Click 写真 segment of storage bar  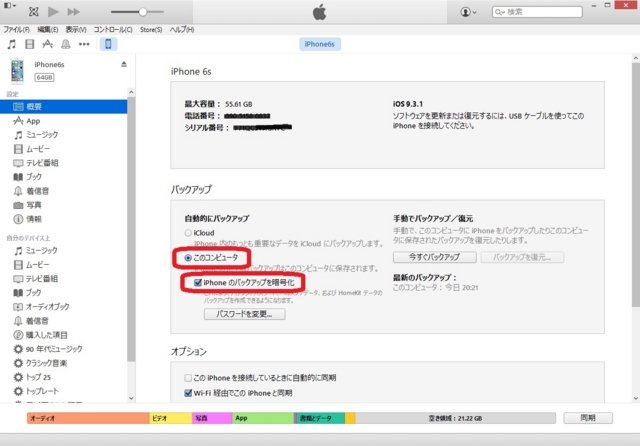pyautogui.click(x=212, y=418)
